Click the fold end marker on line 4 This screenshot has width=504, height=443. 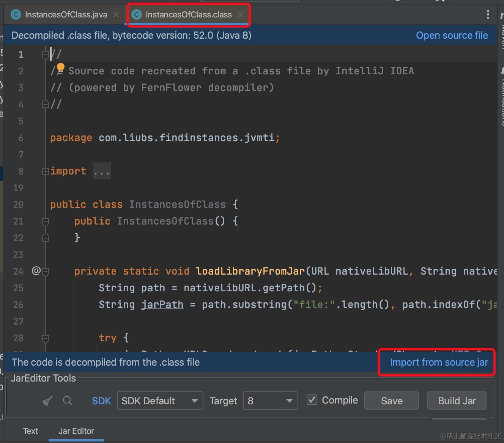46,104
